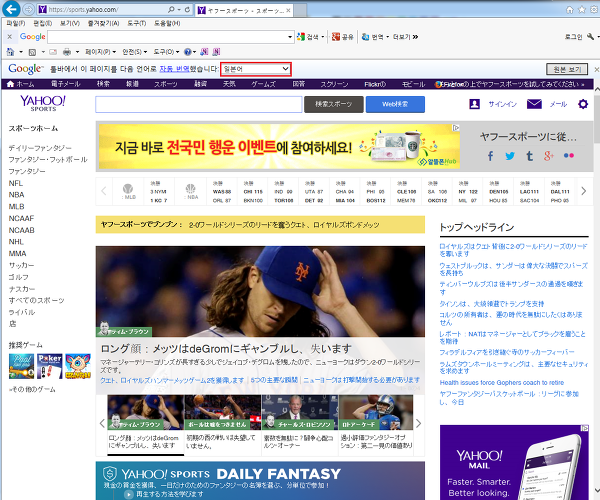The image size is (600, 500).
Task: Click the scoreboard right arrow chevron
Action: pos(584,191)
